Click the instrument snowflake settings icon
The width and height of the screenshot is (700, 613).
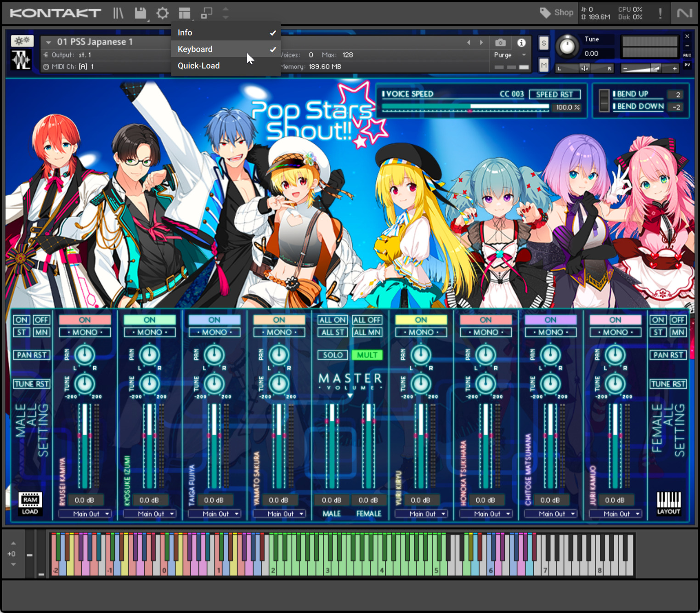pyautogui.click(x=21, y=41)
